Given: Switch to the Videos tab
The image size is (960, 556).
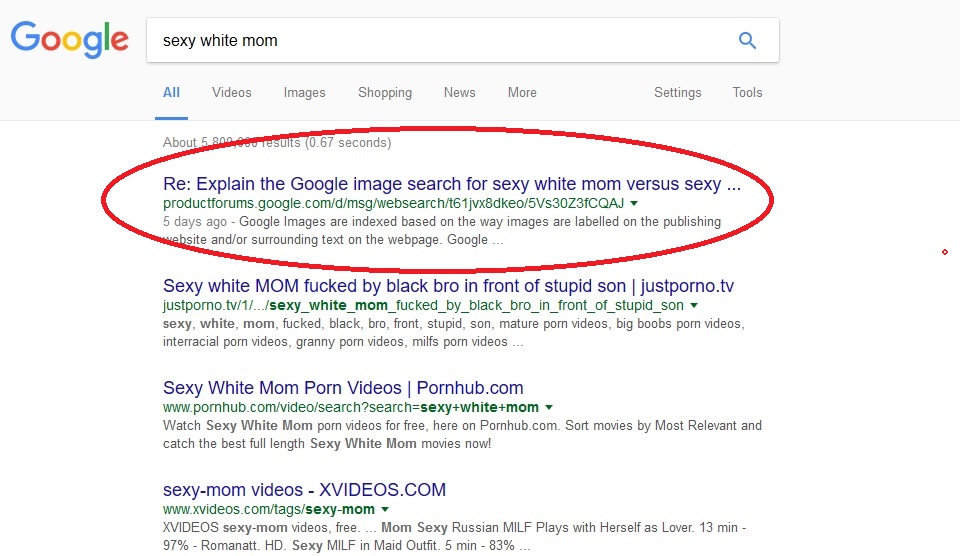Looking at the screenshot, I should pyautogui.click(x=231, y=92).
